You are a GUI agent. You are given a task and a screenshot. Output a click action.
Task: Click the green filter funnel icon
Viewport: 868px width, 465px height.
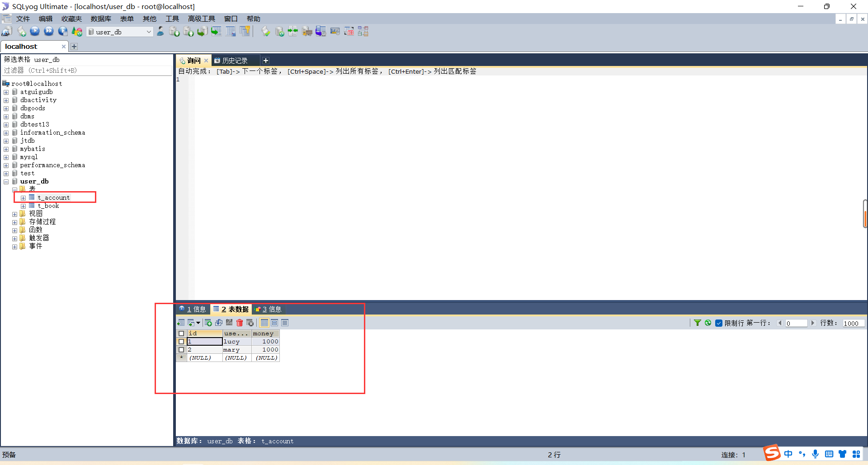tap(698, 323)
